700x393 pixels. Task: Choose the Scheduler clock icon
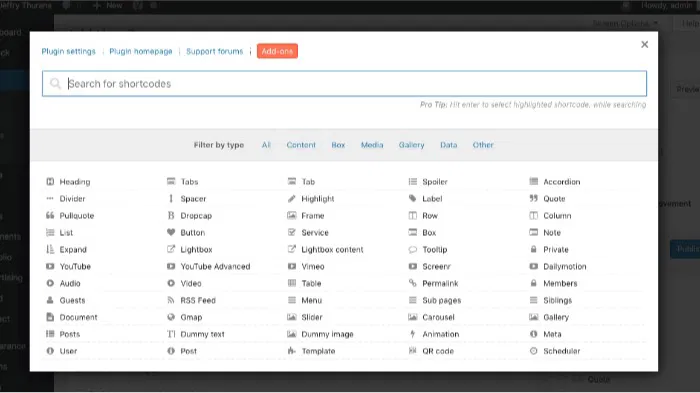pos(533,351)
